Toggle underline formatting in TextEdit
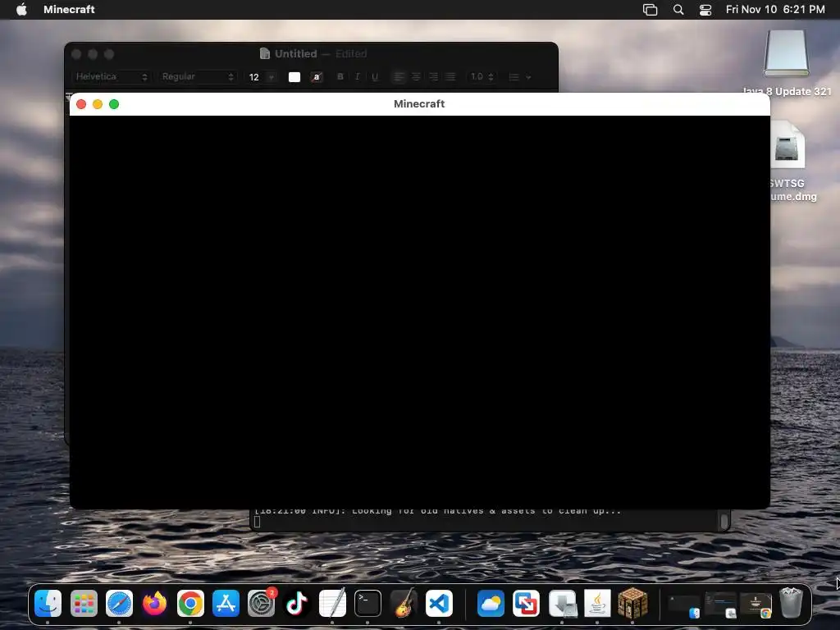Viewport: 840px width, 630px height. [375, 76]
